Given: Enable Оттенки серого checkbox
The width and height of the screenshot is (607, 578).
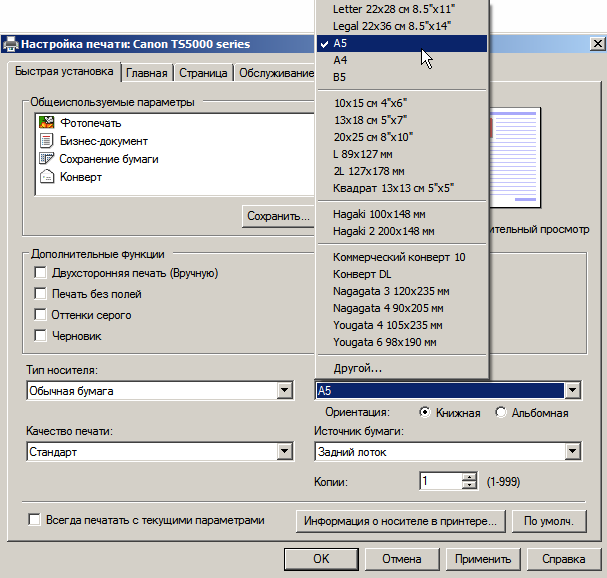Looking at the screenshot, I should coord(40,314).
